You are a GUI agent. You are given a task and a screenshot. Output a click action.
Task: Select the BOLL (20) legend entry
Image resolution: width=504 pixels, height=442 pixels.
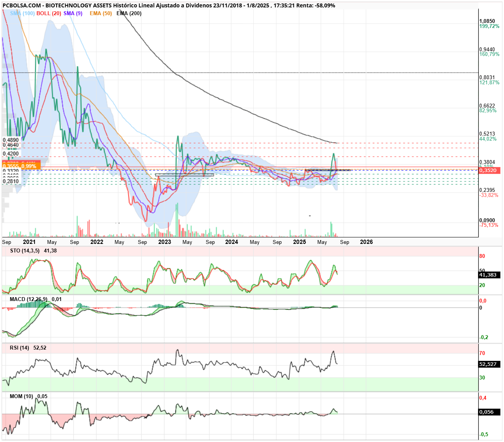coord(49,13)
